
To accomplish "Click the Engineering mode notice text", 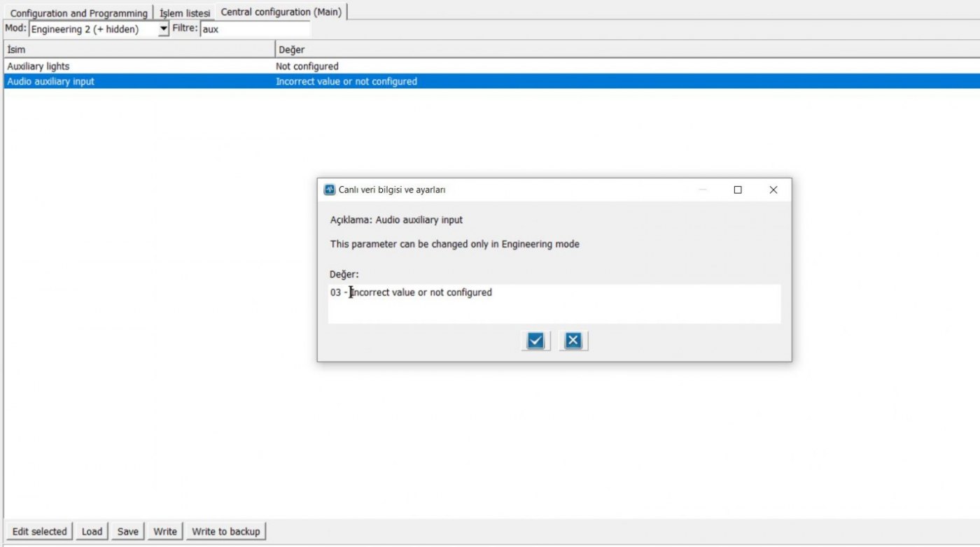I will [x=455, y=244].
